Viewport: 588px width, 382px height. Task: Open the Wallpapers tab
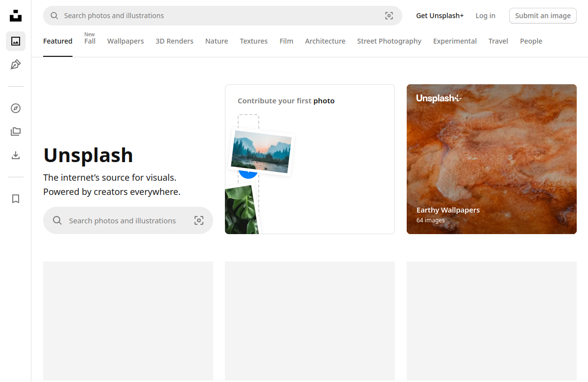click(125, 41)
